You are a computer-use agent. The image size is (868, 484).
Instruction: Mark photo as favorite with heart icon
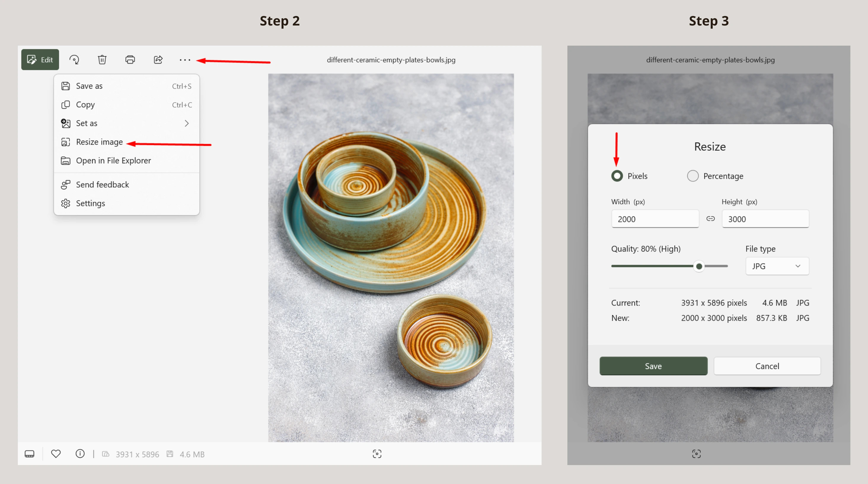click(x=56, y=454)
